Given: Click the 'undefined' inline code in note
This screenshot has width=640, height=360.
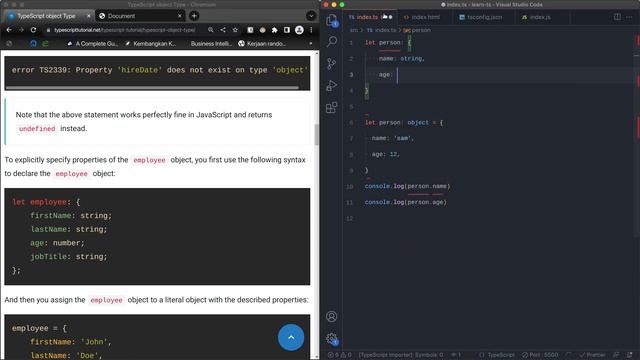Looking at the screenshot, I should tap(37, 129).
